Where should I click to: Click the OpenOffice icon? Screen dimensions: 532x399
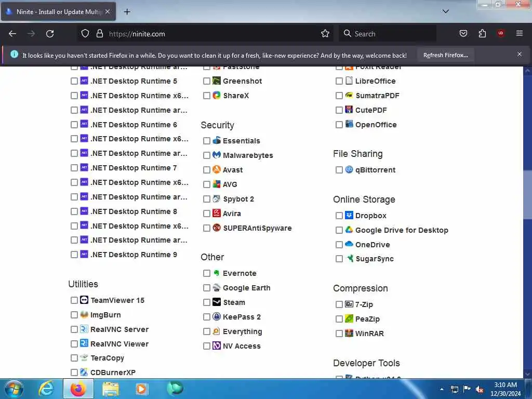(x=349, y=124)
